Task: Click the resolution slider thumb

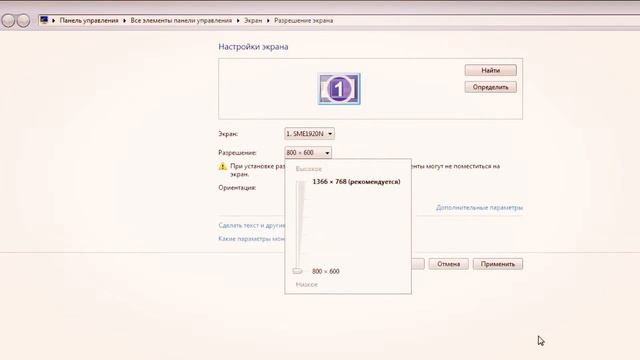Action: click(x=298, y=271)
